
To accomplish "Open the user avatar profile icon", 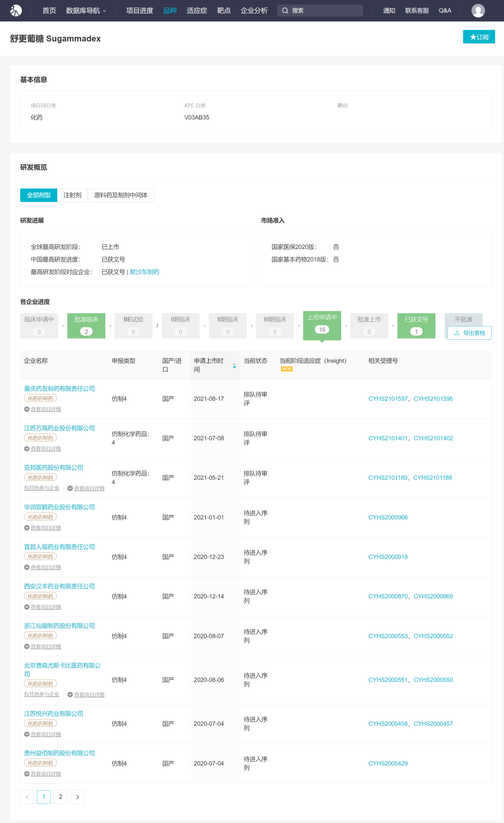I will pyautogui.click(x=478, y=10).
